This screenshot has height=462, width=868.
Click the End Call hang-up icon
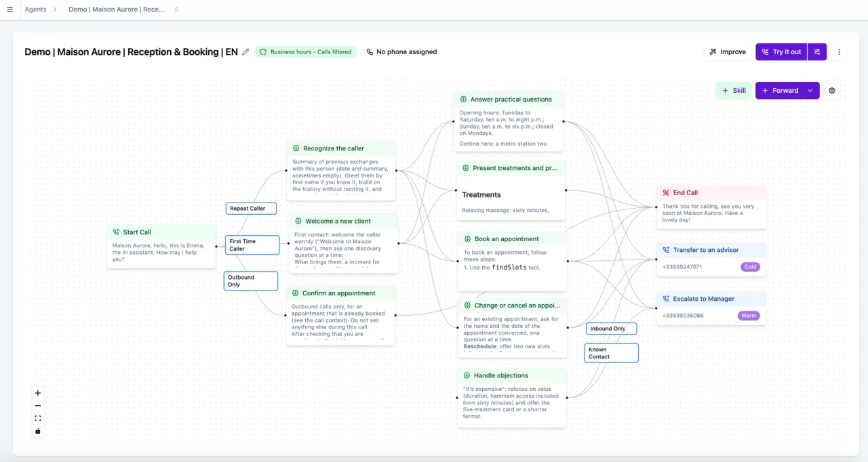(x=666, y=192)
